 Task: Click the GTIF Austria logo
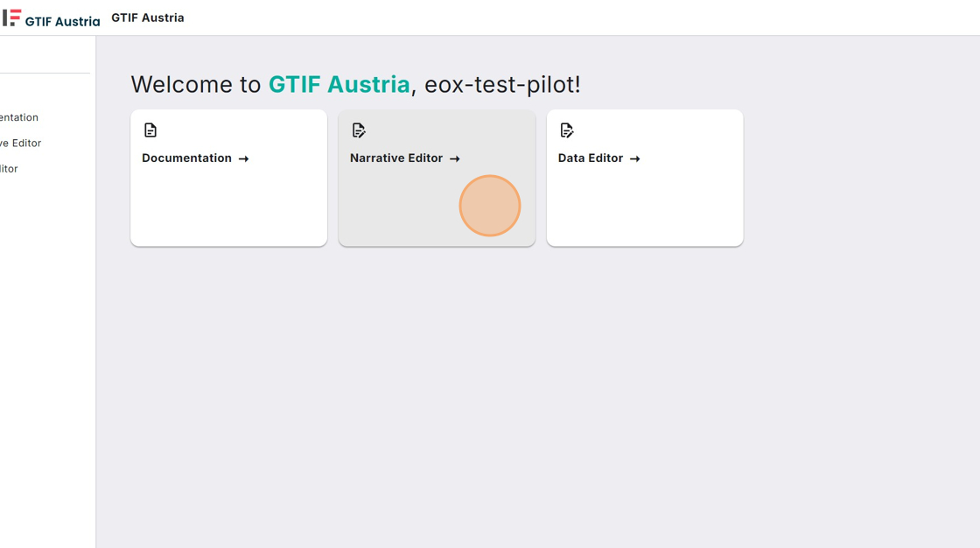pos(51,18)
